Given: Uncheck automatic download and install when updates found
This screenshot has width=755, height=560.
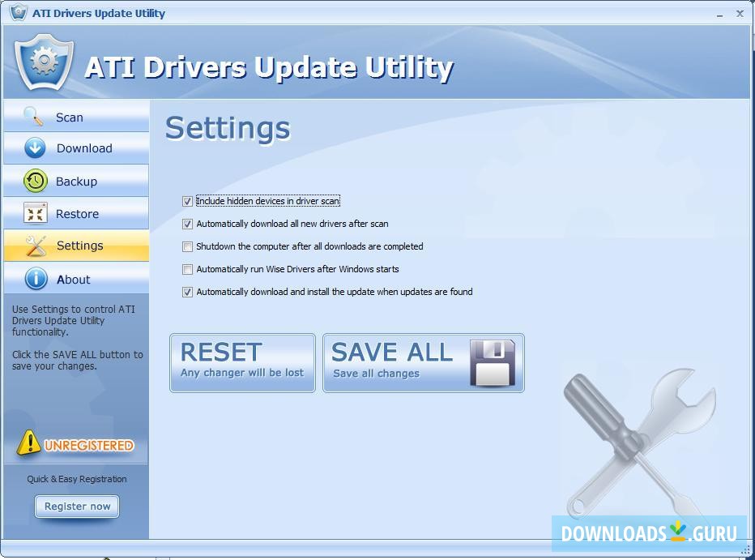Looking at the screenshot, I should coord(187,292).
